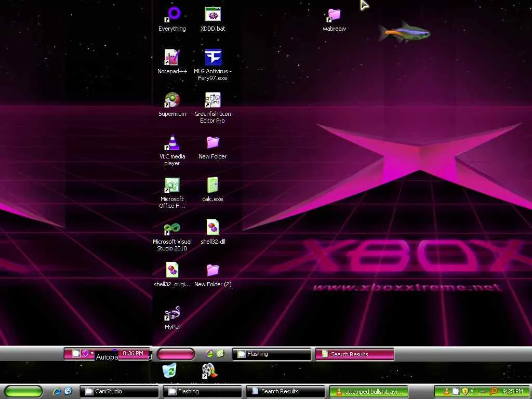Launch Greenfish Icon Editor Pro shortcut
This screenshot has width=532, height=399.
[x=212, y=108]
